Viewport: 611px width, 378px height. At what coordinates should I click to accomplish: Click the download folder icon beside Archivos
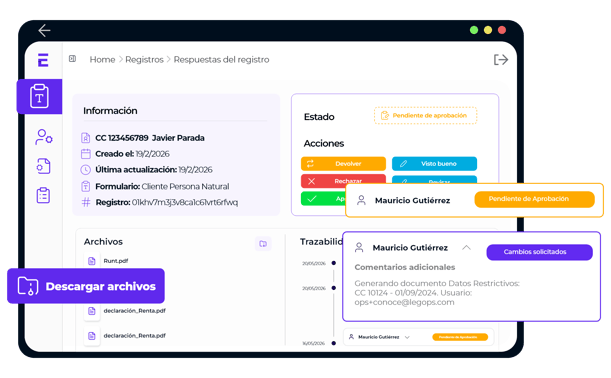263,244
